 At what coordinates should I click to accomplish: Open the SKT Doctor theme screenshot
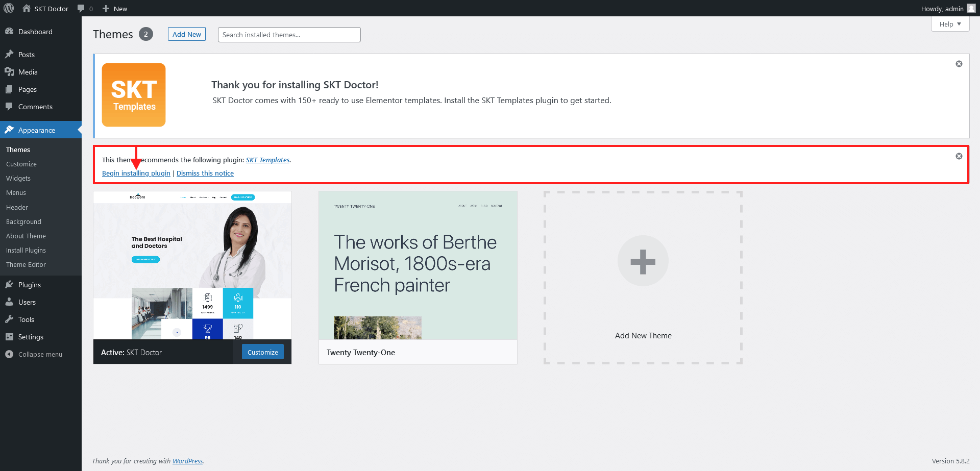pyautogui.click(x=192, y=265)
